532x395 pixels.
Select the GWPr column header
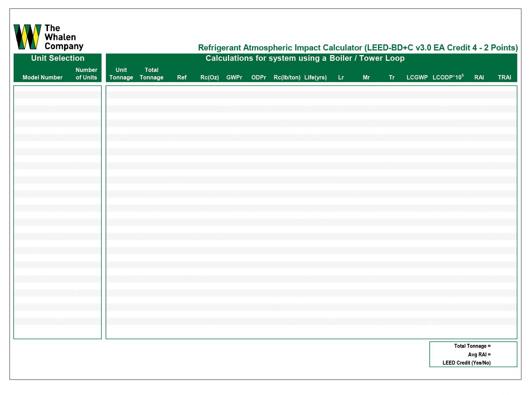[x=234, y=77]
